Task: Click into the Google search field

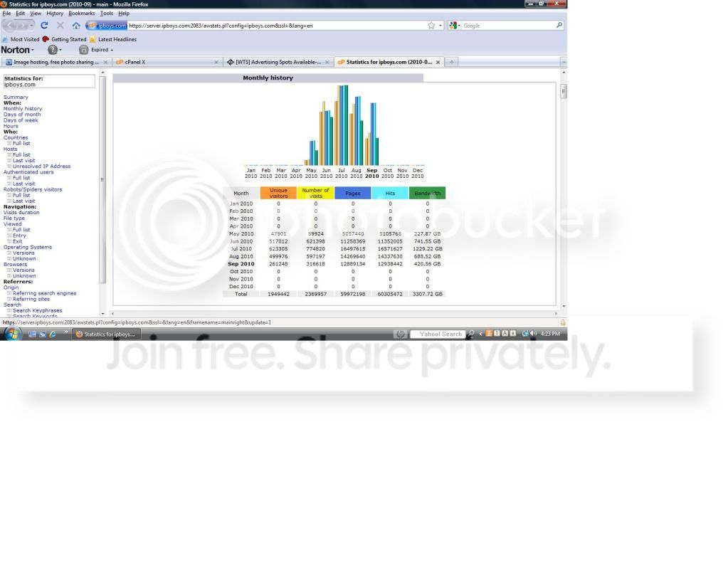Action: (x=508, y=26)
